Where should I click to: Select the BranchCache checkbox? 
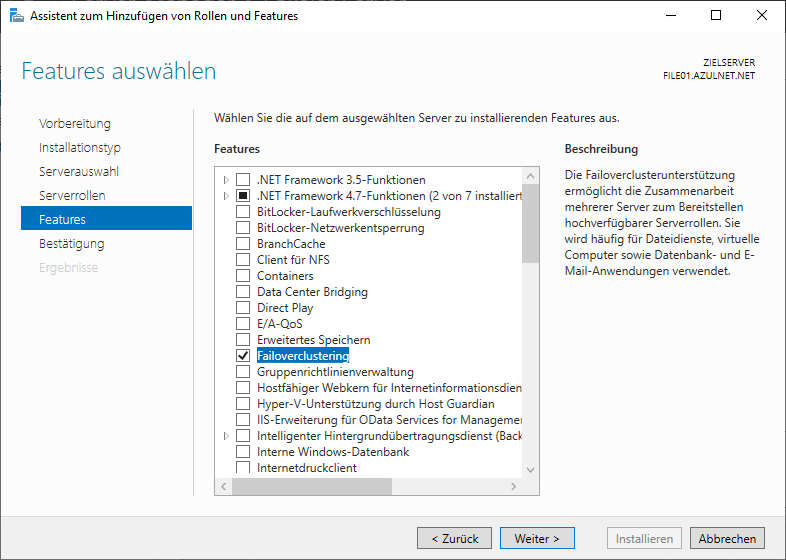click(x=242, y=244)
